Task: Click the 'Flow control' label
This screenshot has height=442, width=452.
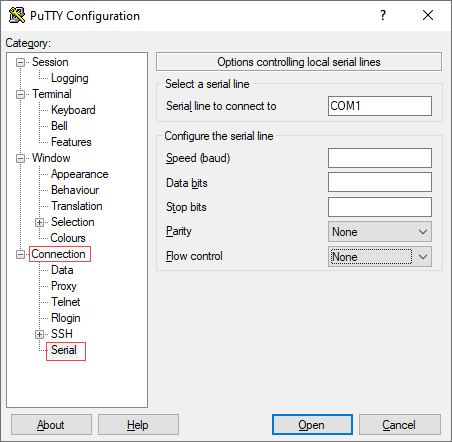Action: tap(194, 256)
